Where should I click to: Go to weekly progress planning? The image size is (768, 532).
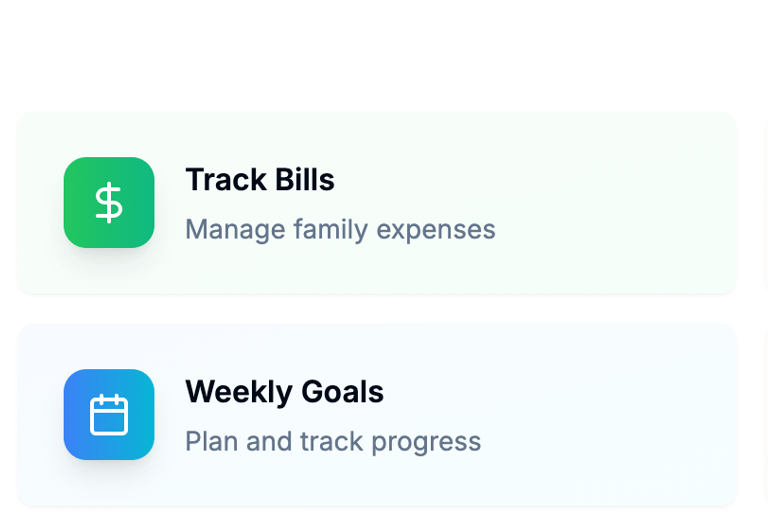(x=333, y=441)
